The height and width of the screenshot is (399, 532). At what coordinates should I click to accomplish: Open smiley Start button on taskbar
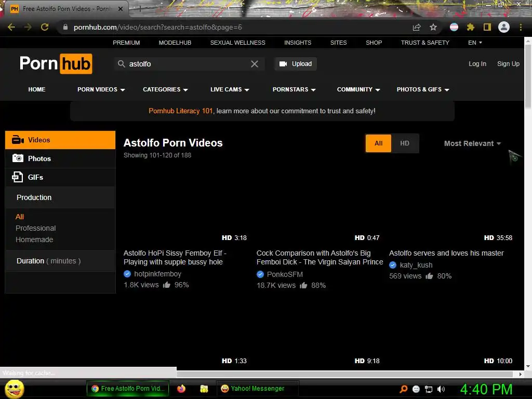pyautogui.click(x=14, y=389)
